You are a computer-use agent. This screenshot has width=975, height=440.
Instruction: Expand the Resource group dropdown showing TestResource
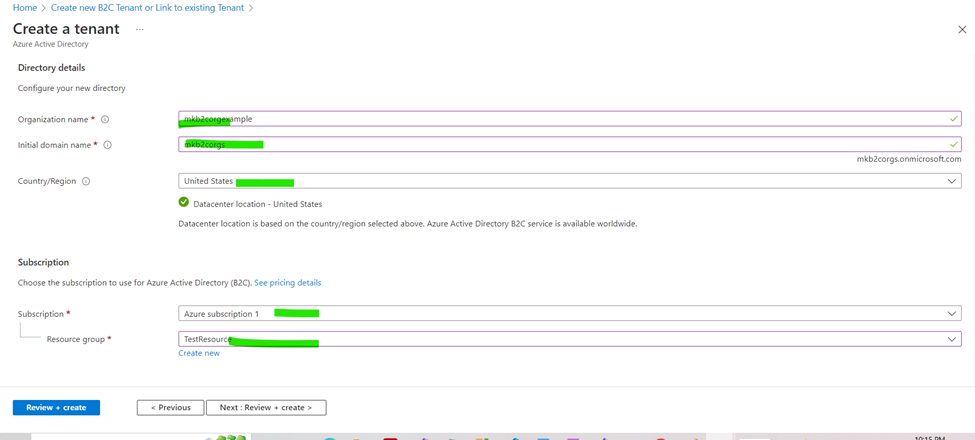coord(570,339)
